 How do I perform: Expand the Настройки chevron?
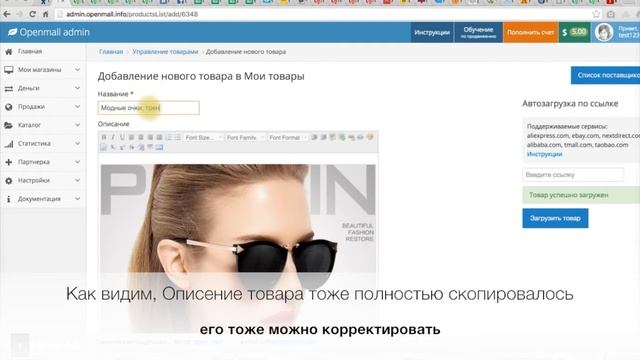coord(77,180)
